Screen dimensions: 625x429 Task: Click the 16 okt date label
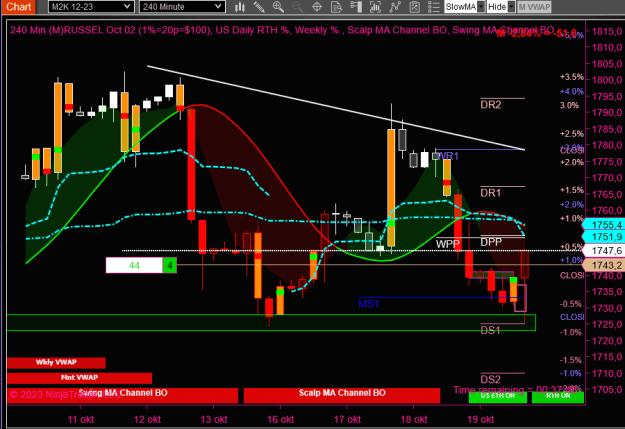tap(281, 419)
